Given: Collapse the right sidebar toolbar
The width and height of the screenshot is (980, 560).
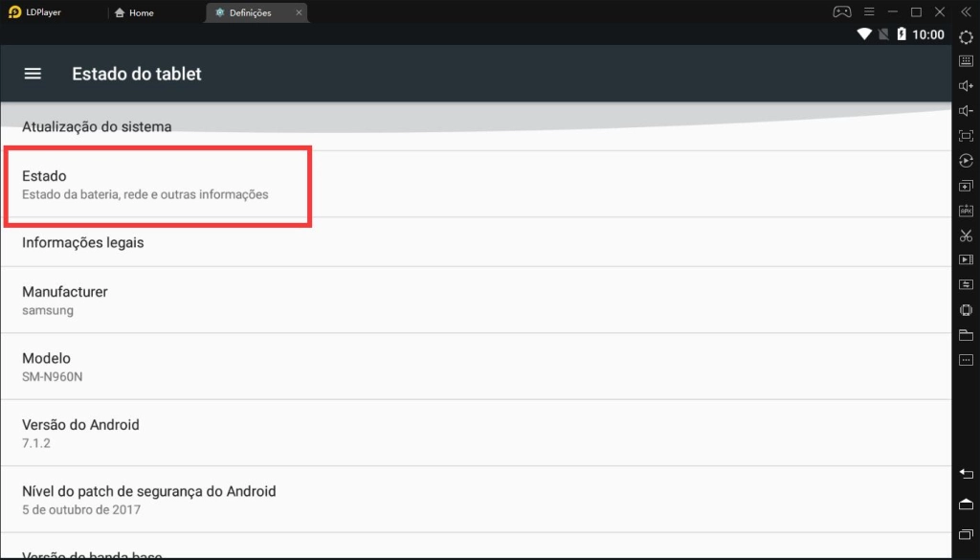Looking at the screenshot, I should pyautogui.click(x=966, y=12).
